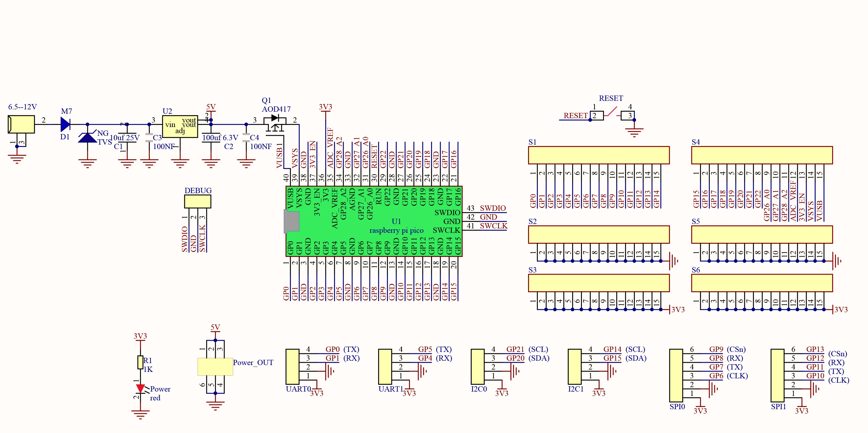Click the I2C0 connector block
Image resolution: width=868 pixels, height=433 pixels.
(478, 367)
